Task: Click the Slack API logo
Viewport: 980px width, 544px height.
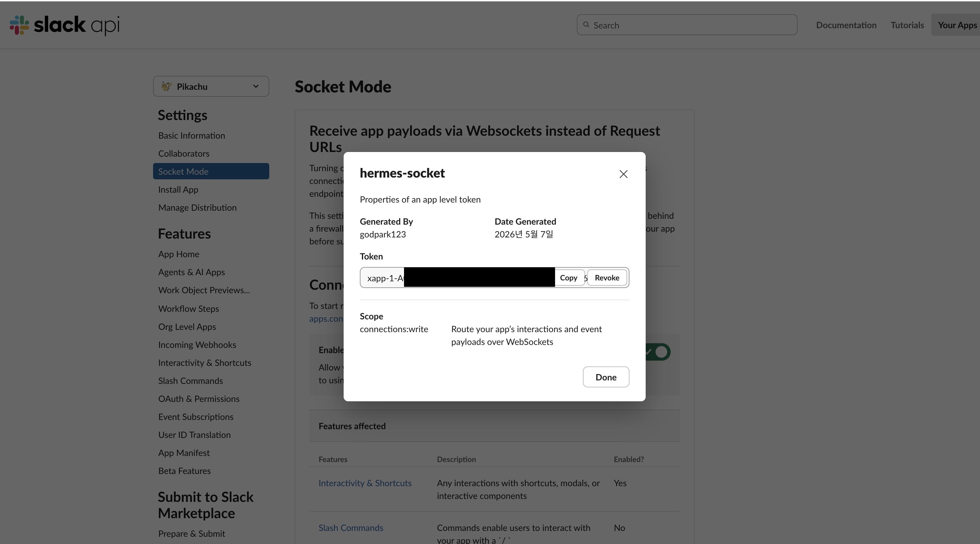Action: [x=65, y=25]
